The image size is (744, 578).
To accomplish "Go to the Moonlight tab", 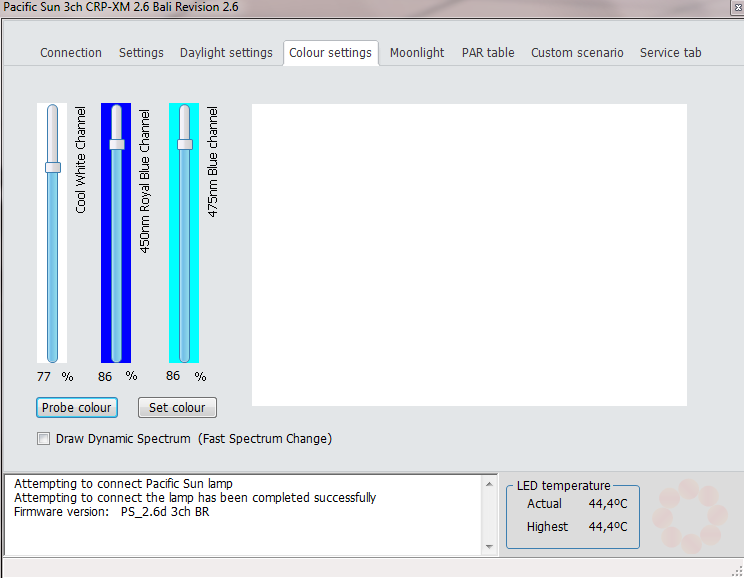I will (x=417, y=53).
